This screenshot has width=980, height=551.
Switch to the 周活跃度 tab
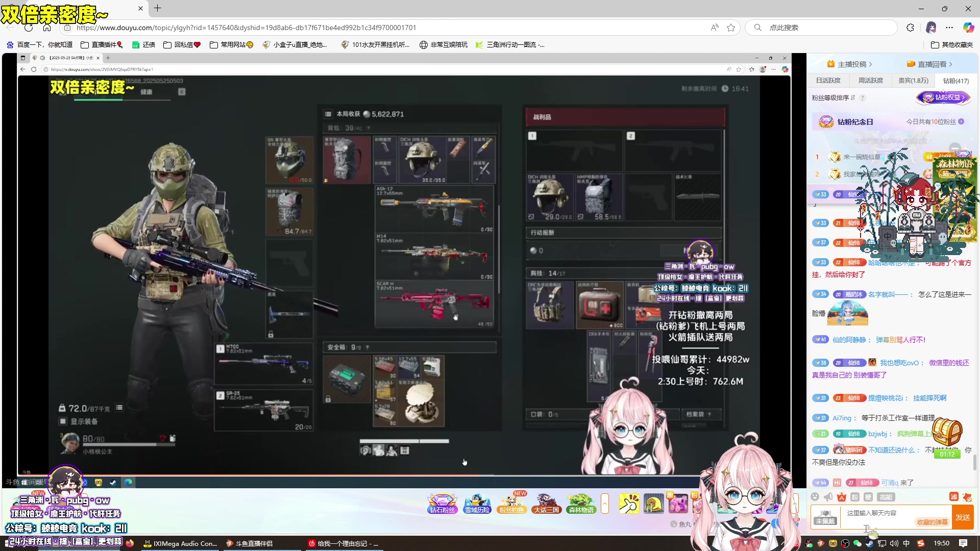coord(870,81)
